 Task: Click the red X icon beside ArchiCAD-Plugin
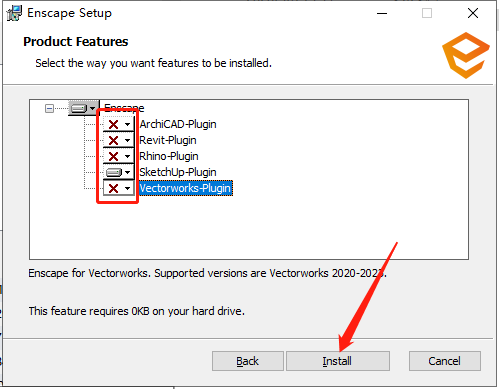point(113,125)
